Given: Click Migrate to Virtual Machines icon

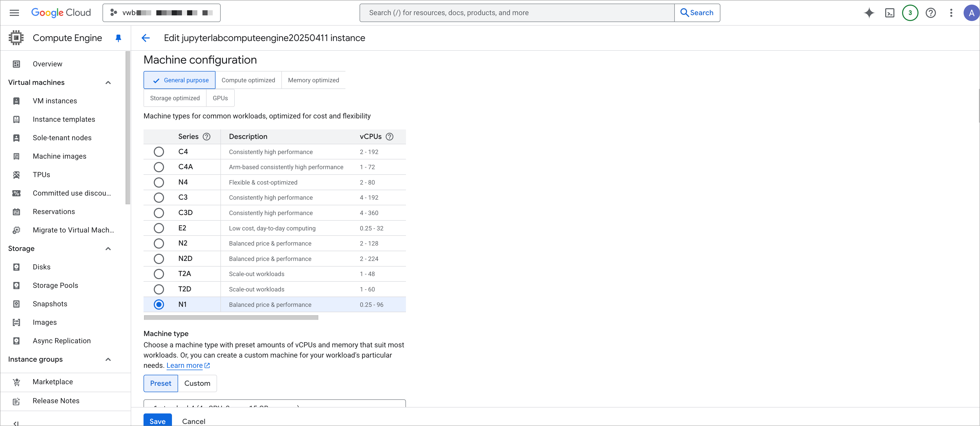Looking at the screenshot, I should tap(16, 230).
